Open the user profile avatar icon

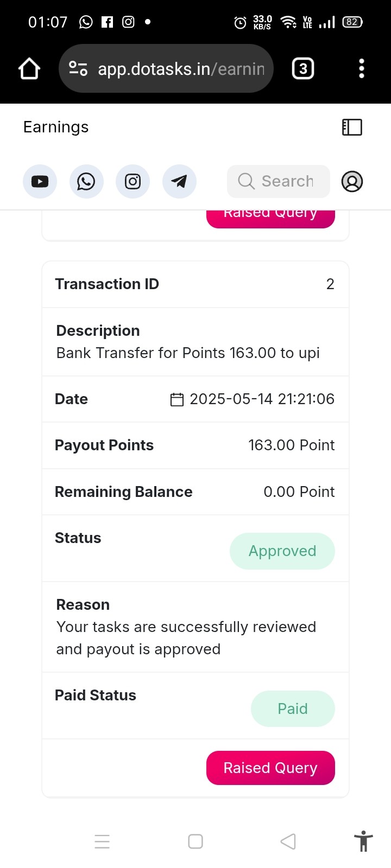click(352, 181)
